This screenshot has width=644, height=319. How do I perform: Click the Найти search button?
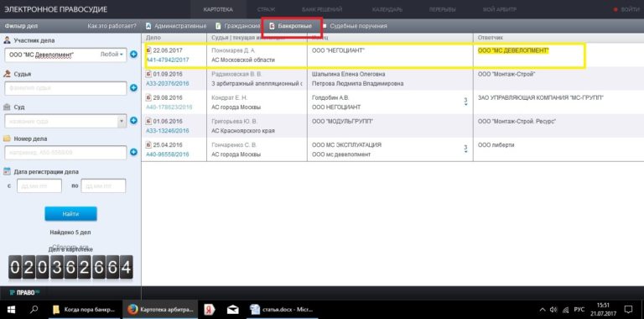(70, 214)
